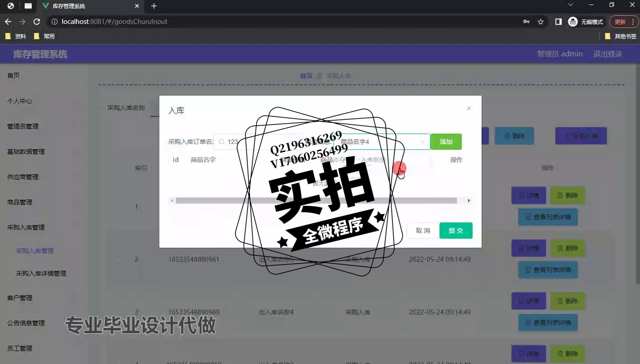Click the scrollbar left arrow in dialog
The image size is (640, 364).
click(x=172, y=201)
